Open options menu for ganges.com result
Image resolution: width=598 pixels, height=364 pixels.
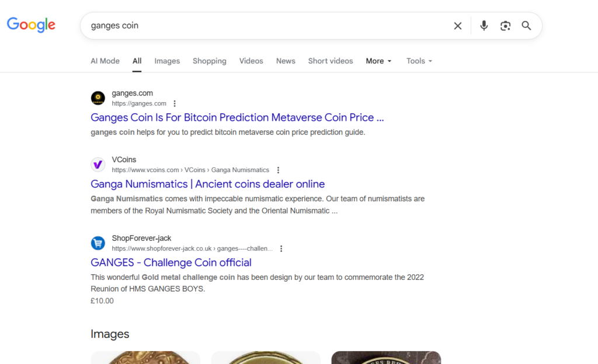click(175, 104)
